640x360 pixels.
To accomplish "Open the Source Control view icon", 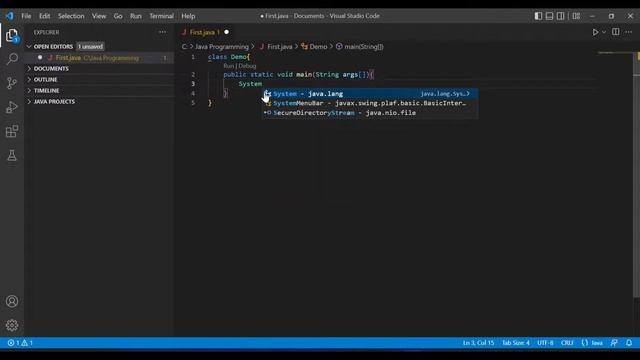I will (x=12, y=83).
